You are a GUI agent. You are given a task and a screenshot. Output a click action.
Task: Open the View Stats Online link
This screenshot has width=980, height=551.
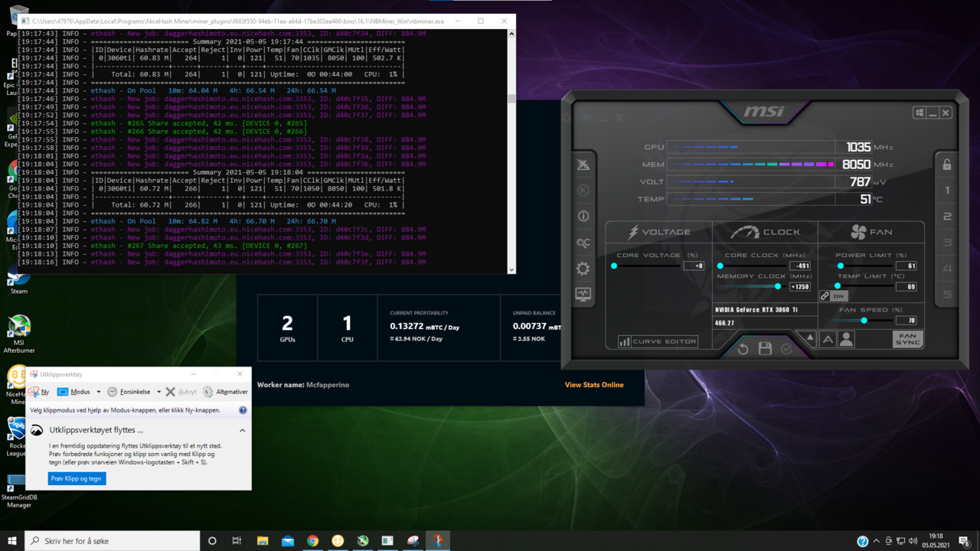(x=593, y=385)
